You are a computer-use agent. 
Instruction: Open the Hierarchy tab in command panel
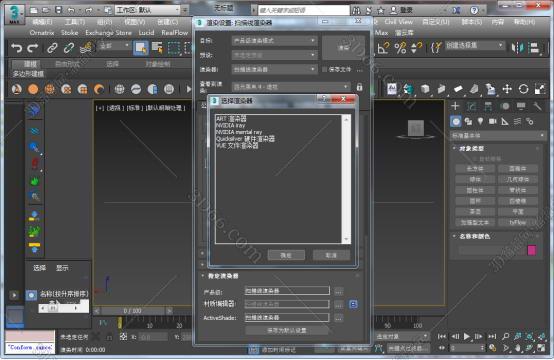point(488,106)
